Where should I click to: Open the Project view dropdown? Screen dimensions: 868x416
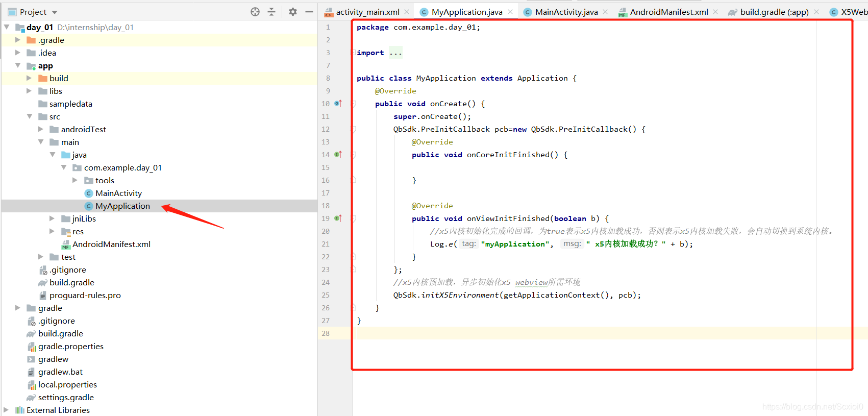tap(55, 12)
